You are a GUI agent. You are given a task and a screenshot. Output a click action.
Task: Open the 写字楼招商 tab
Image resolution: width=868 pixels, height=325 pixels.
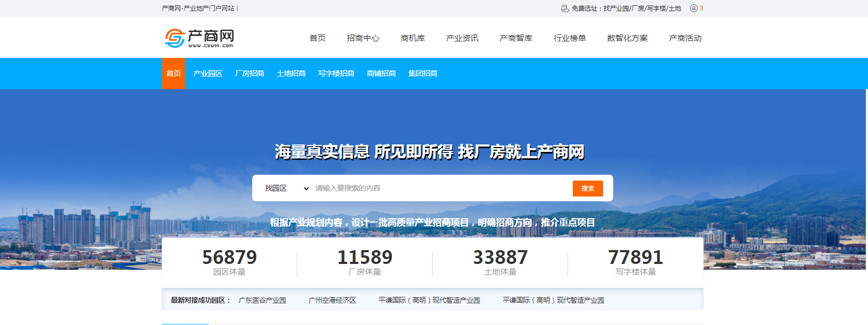pos(336,73)
